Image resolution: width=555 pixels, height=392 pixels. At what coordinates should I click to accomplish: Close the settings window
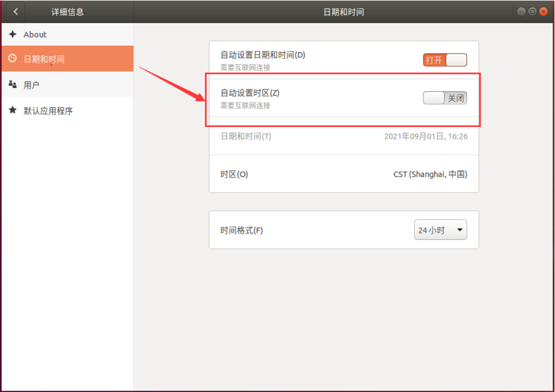click(x=543, y=11)
